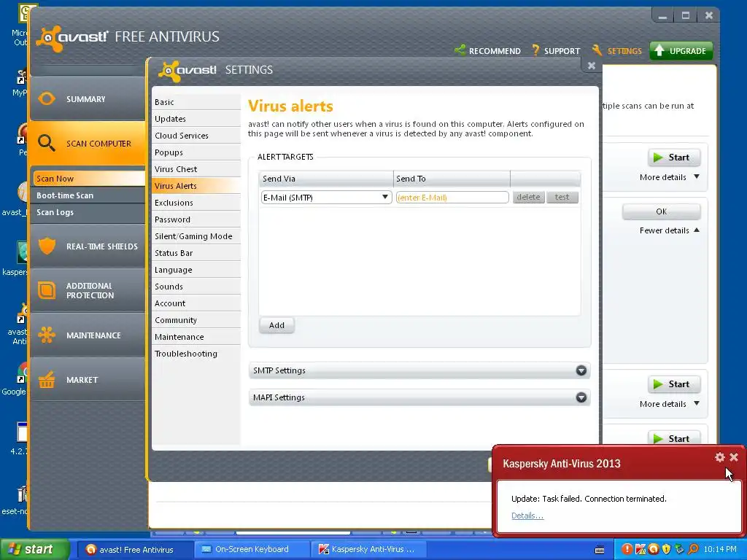747x560 pixels.
Task: Open the Popups settings tab
Action: click(196, 152)
